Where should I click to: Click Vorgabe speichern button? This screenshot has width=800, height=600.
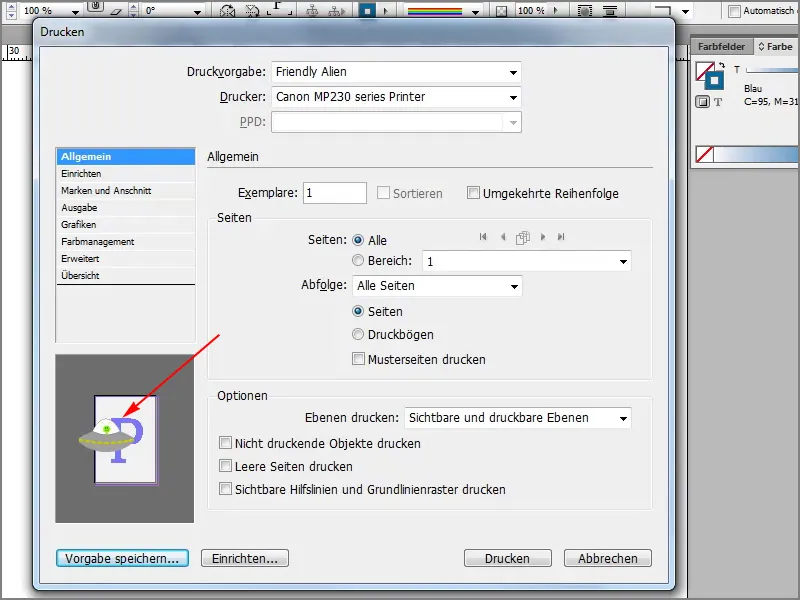click(122, 558)
